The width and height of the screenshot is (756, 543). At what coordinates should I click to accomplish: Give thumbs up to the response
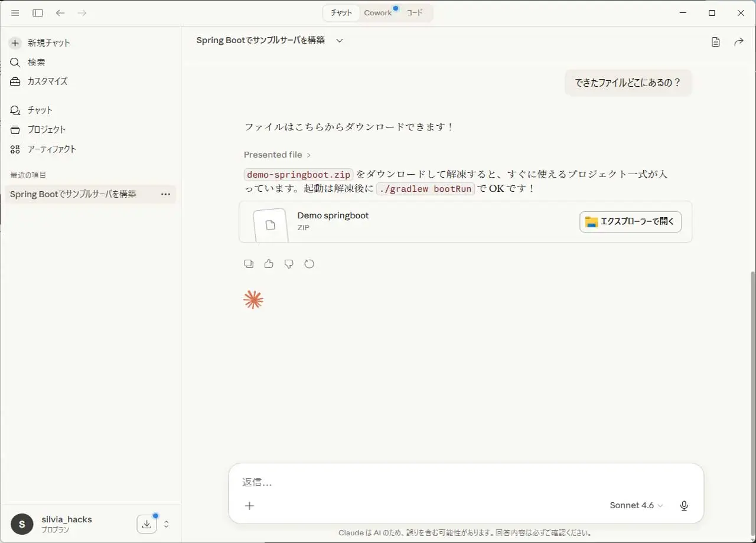pyautogui.click(x=269, y=264)
